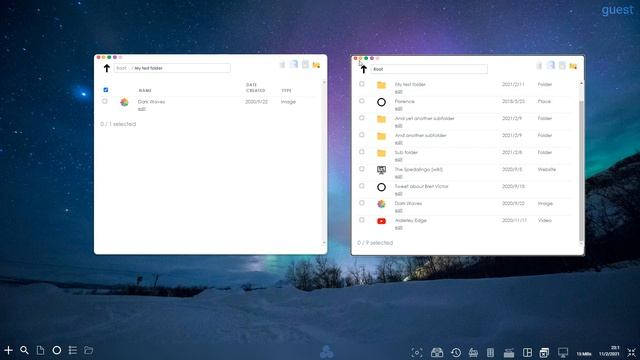Check the Sub folder row checkbox

click(362, 152)
